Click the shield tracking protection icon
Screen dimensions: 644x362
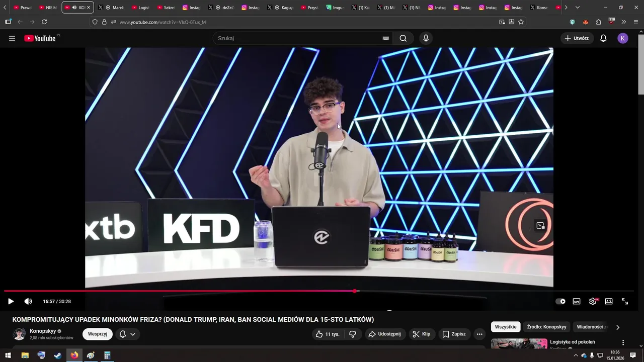95,22
